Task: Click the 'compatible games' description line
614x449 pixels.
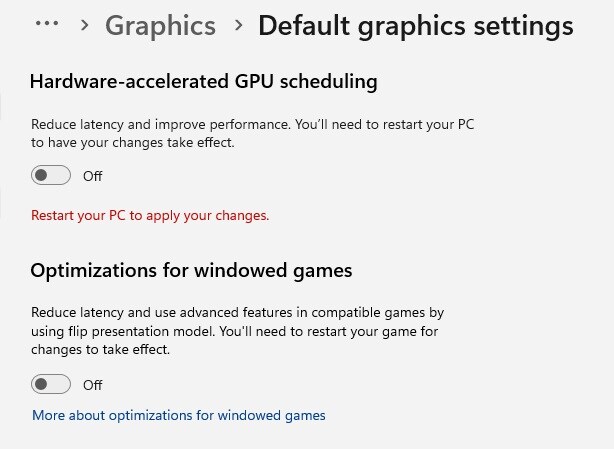Action: [237, 312]
